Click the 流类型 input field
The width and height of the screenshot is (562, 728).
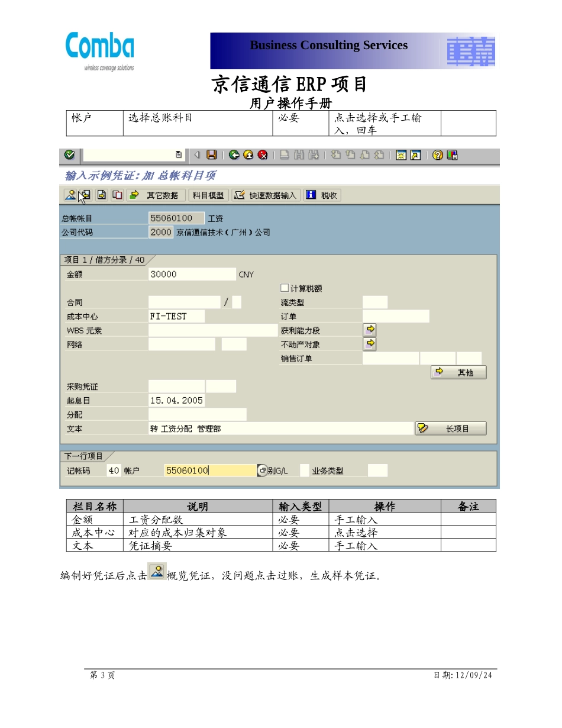coord(375,302)
